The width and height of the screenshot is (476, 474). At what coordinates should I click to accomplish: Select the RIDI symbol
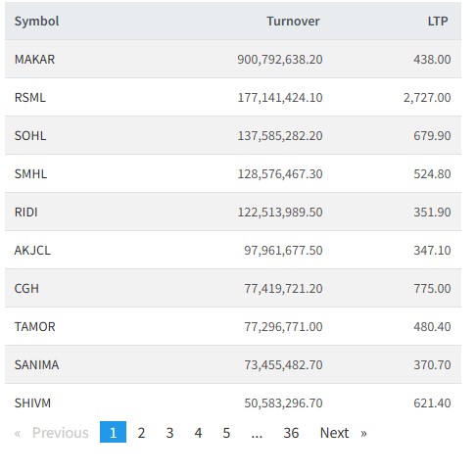(25, 213)
